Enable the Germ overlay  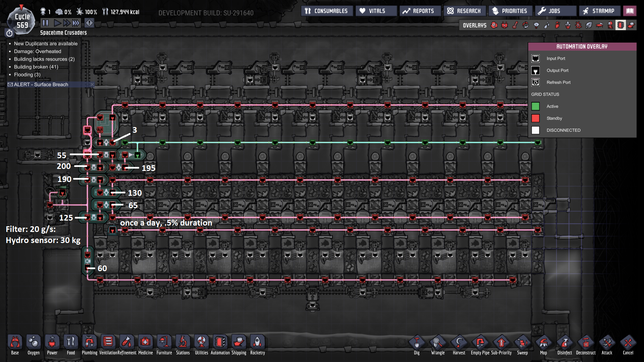pyautogui.click(x=579, y=25)
